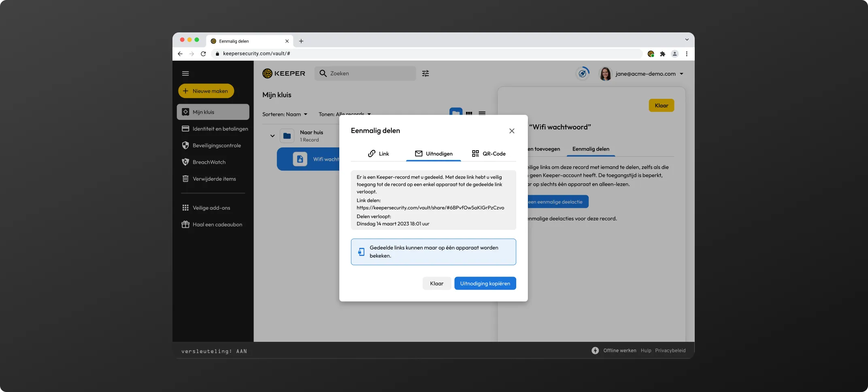This screenshot has width=868, height=392.
Task: Click the grid icon for Veilige add-ons
Action: (185, 208)
